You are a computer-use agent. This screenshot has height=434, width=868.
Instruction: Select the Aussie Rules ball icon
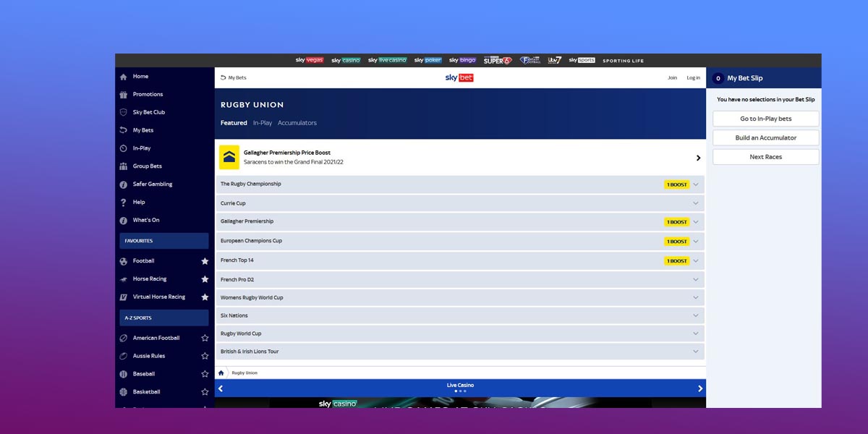click(124, 356)
